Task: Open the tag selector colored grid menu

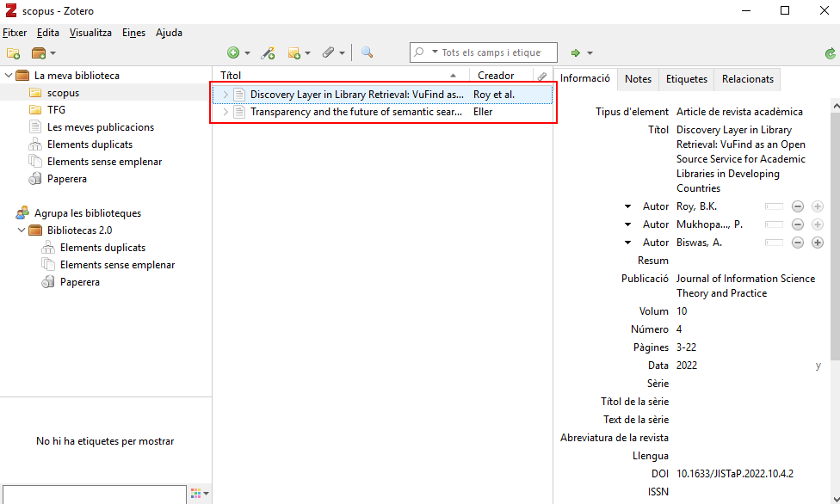Action: [x=200, y=494]
